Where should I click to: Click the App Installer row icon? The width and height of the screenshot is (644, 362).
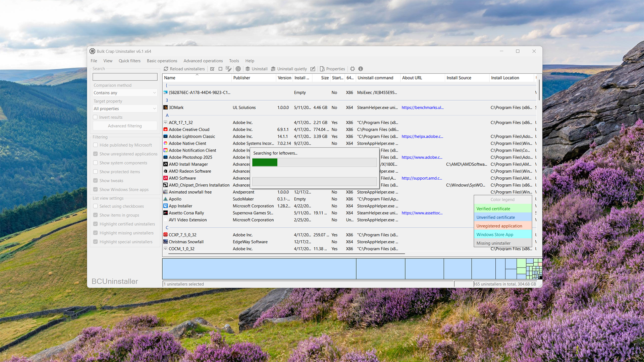pyautogui.click(x=165, y=206)
